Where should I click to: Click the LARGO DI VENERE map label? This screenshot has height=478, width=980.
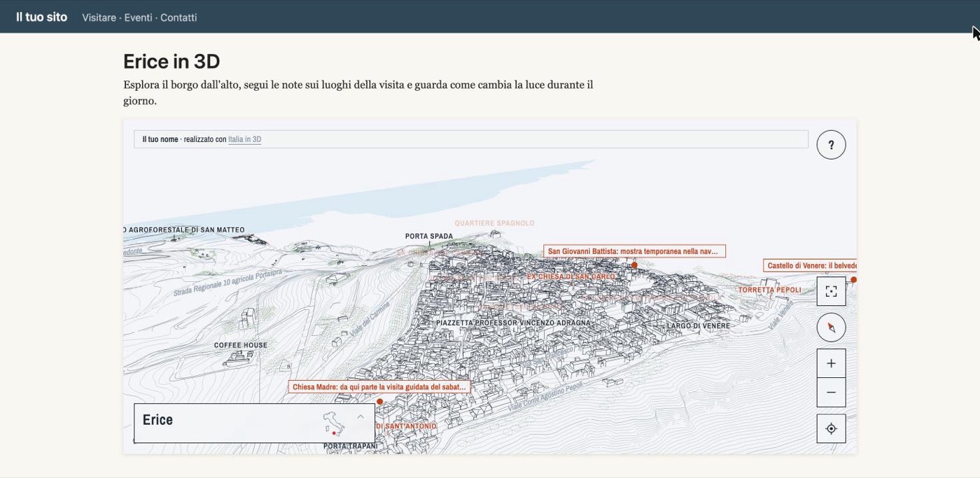[x=698, y=326]
